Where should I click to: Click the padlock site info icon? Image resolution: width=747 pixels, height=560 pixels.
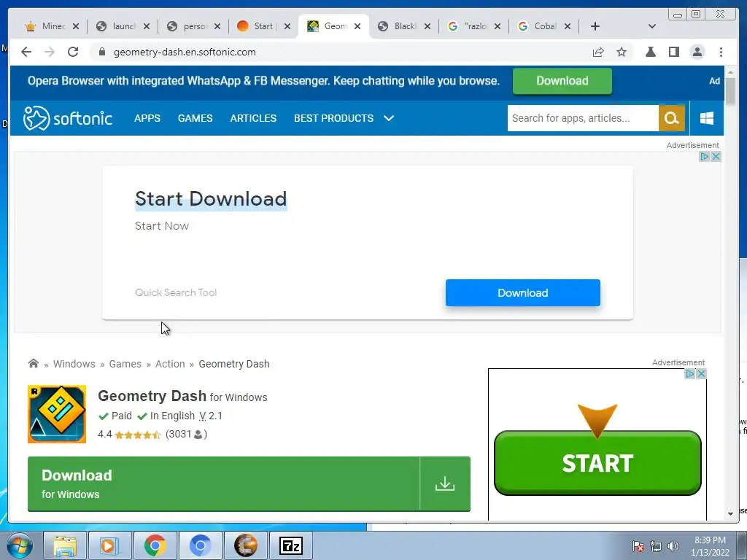[102, 52]
